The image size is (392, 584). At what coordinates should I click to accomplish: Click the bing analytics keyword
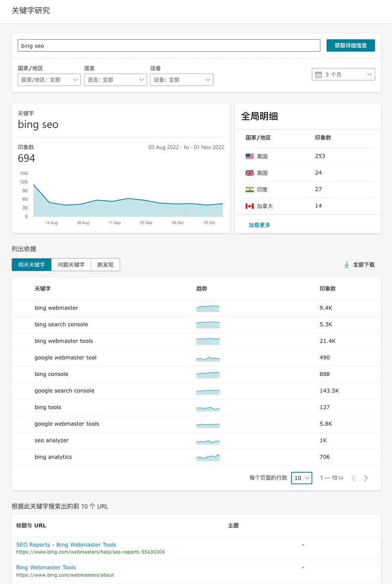53,457
